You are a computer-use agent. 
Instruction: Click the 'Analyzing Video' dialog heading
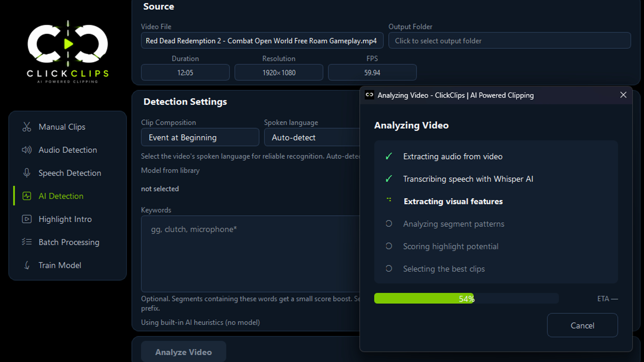[411, 125]
